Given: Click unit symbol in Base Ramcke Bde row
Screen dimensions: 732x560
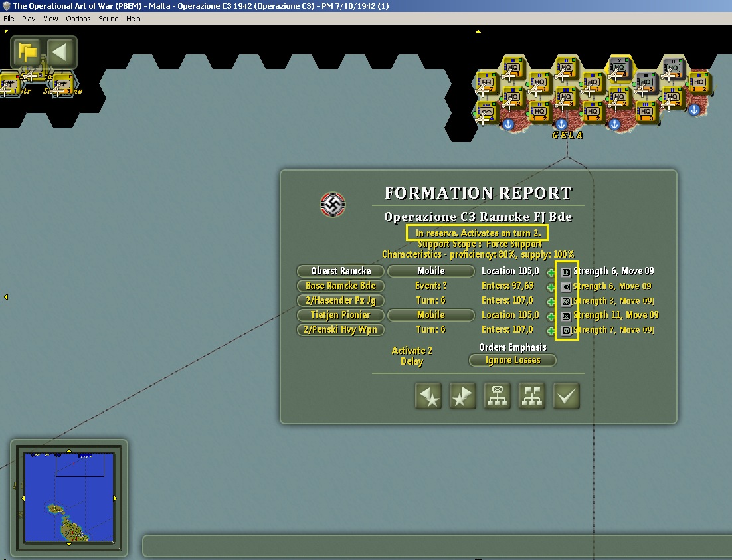Looking at the screenshot, I should (566, 287).
